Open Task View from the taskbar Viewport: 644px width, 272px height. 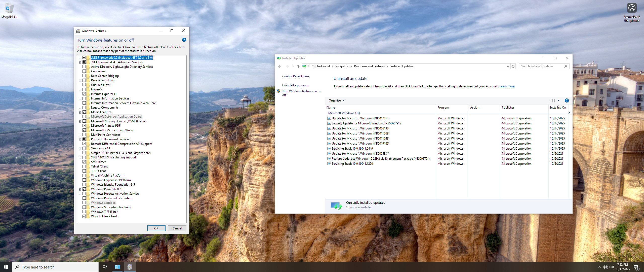[x=104, y=267]
